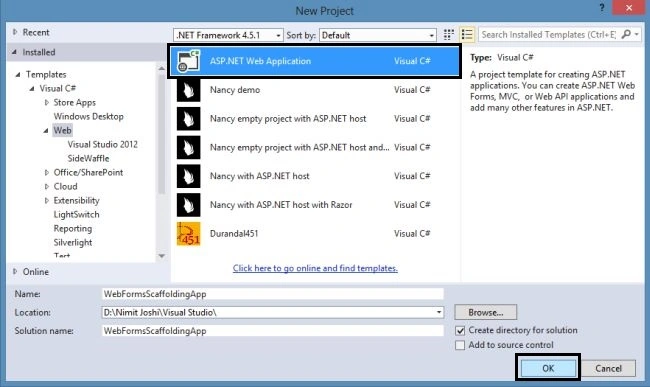Image resolution: width=650 pixels, height=387 pixels.
Task: Collapse the Visual C# tree node
Action: pos(32,89)
